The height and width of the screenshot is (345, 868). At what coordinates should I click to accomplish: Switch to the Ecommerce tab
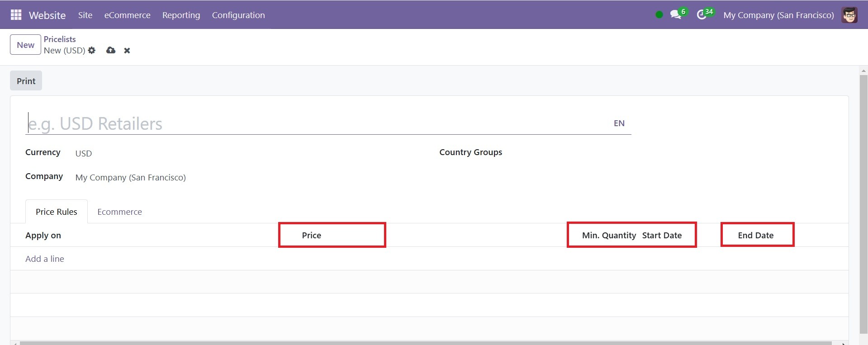pyautogui.click(x=119, y=212)
